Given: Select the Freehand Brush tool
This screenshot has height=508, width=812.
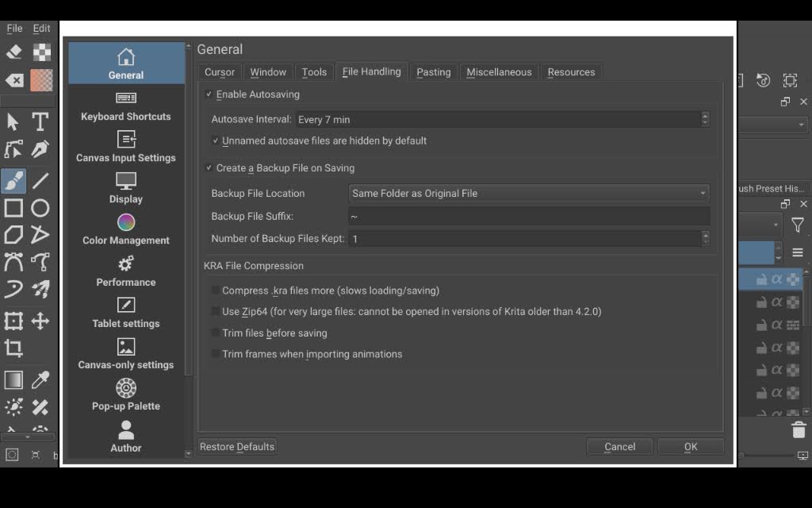Looking at the screenshot, I should (13, 180).
